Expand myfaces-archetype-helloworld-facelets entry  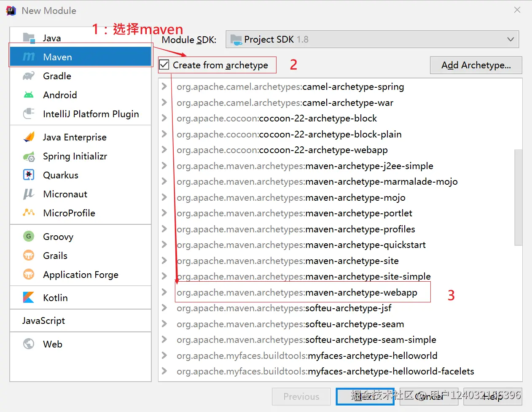pos(164,371)
